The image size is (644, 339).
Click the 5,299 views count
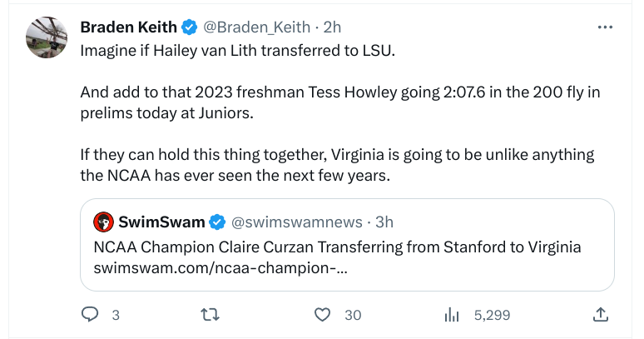click(492, 315)
